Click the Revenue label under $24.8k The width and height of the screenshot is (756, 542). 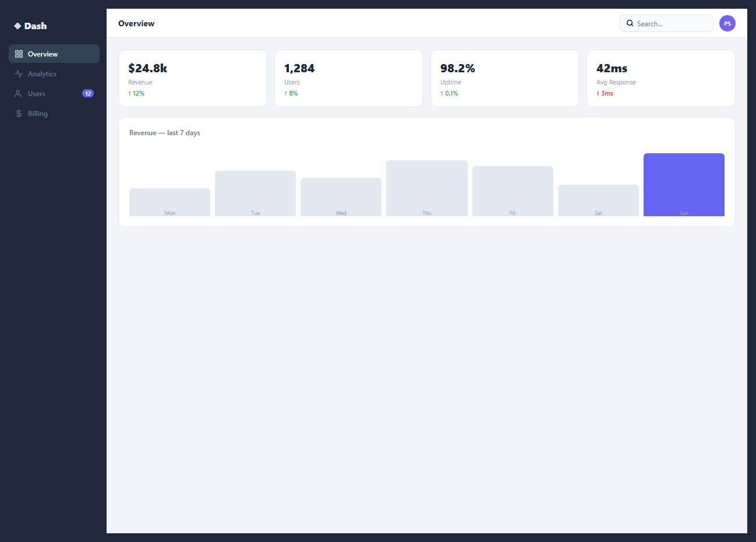click(x=140, y=82)
